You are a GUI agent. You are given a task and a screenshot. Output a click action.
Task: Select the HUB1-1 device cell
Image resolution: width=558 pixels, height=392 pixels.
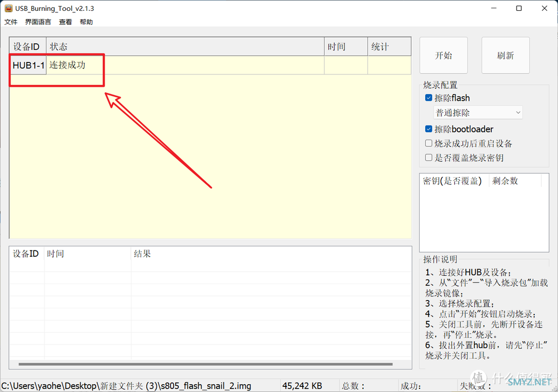(28, 65)
